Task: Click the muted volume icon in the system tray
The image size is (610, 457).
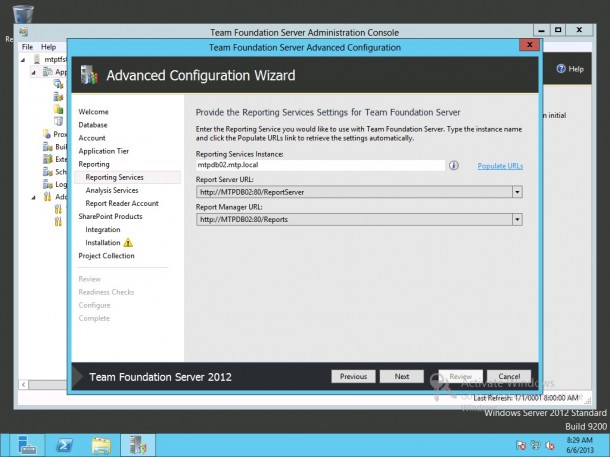Action: [550, 445]
